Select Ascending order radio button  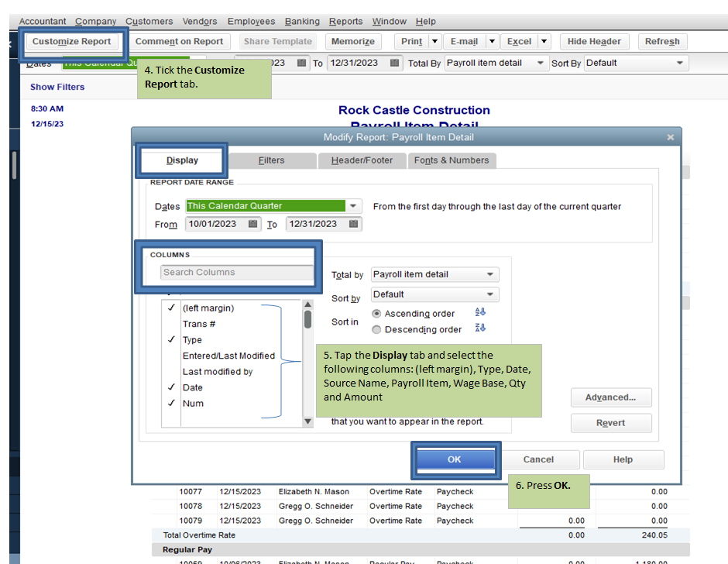pos(376,314)
